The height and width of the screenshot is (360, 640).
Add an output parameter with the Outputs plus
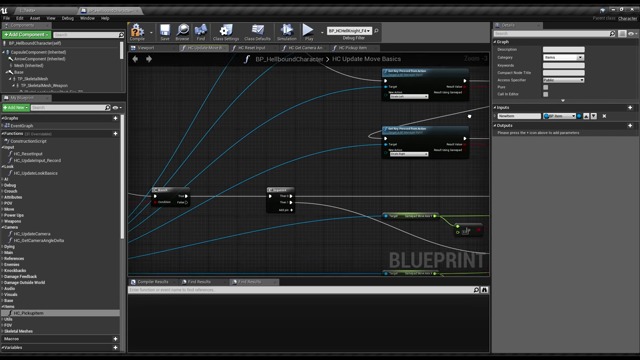630,126
